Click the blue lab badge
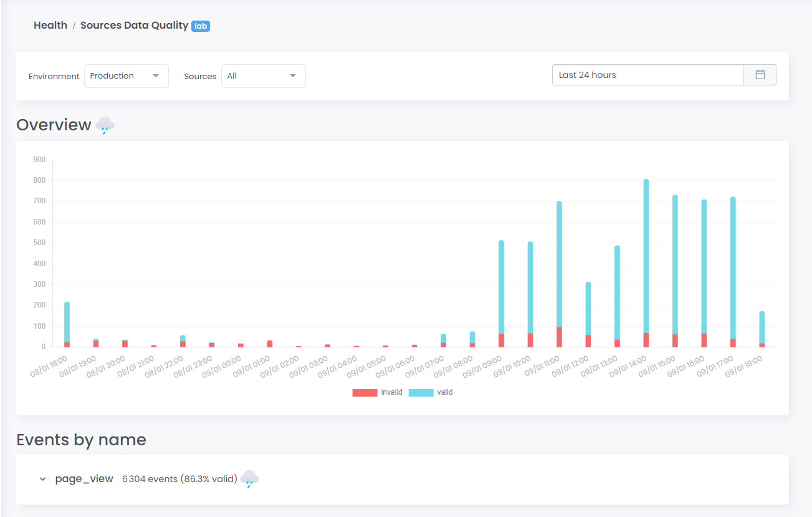This screenshot has width=812, height=517. (201, 26)
